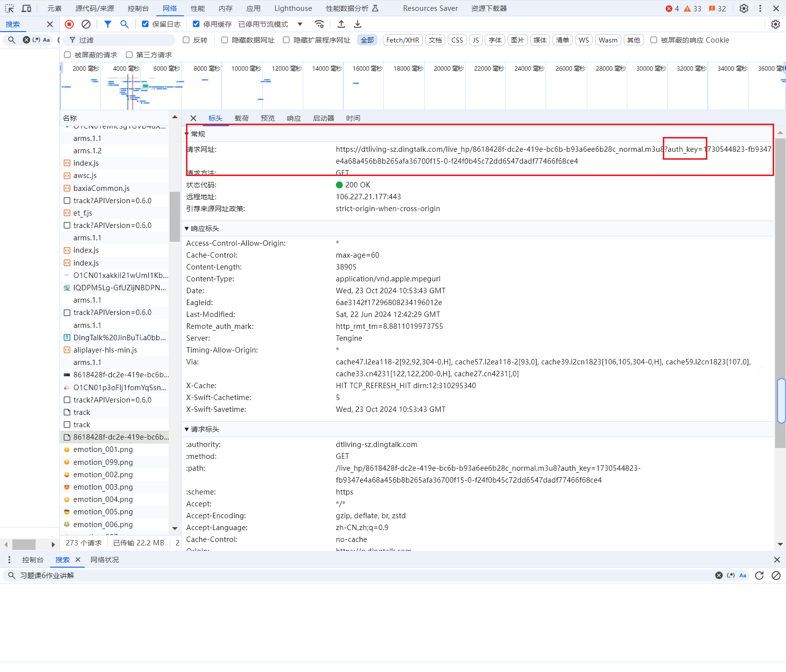Filter by CSS requests
This screenshot has height=672, width=786.
[x=457, y=40]
